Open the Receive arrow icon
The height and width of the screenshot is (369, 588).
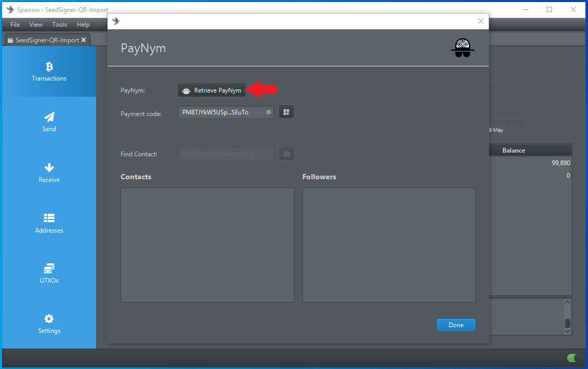click(49, 168)
